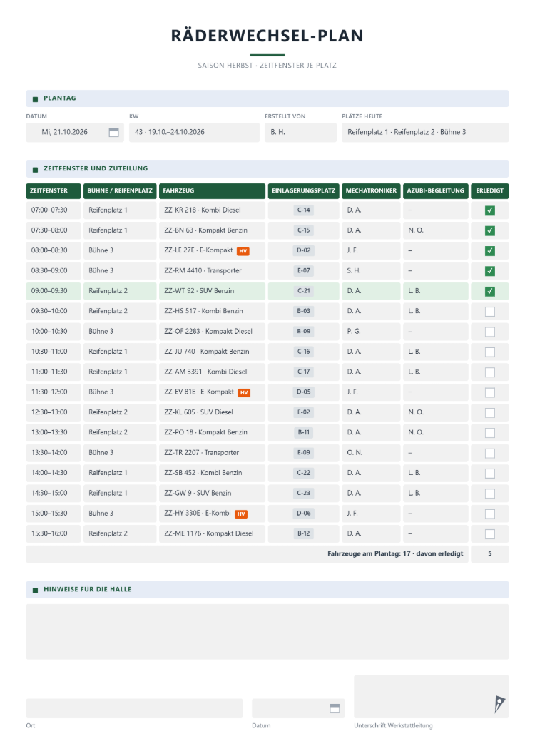Check Erledigt for 14:00–14:30 slot
The width and height of the screenshot is (535, 756).
[x=489, y=474]
